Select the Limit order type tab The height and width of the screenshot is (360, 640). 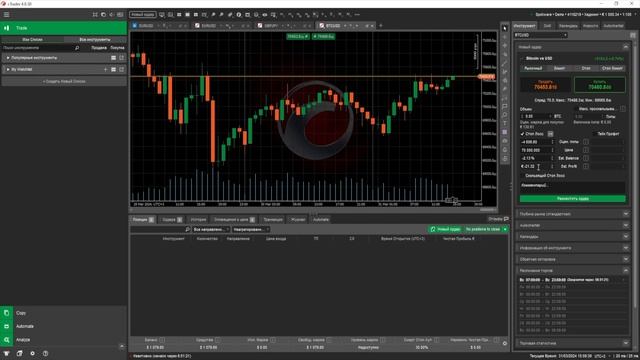[560, 68]
